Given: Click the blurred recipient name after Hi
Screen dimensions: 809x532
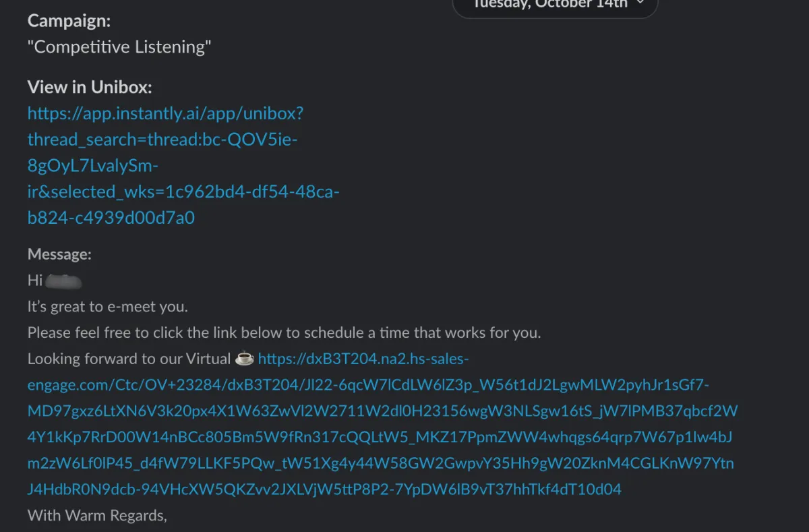Looking at the screenshot, I should pos(65,280).
